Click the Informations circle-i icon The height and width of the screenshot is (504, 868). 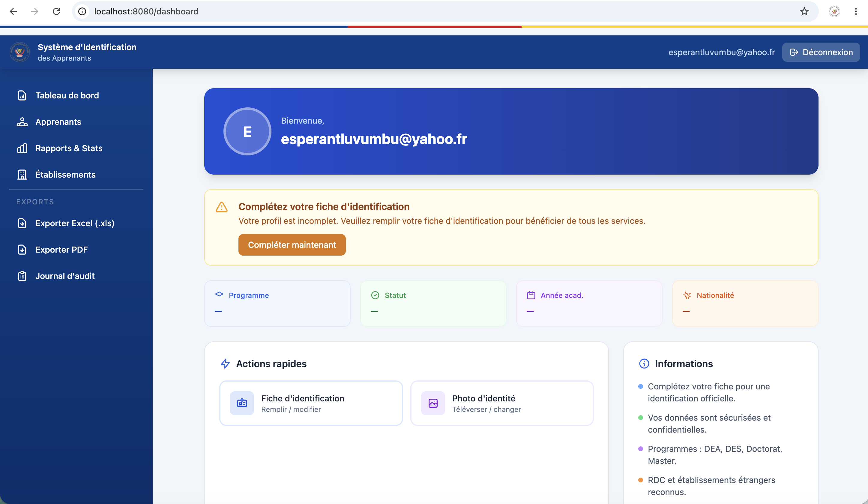pyautogui.click(x=644, y=363)
